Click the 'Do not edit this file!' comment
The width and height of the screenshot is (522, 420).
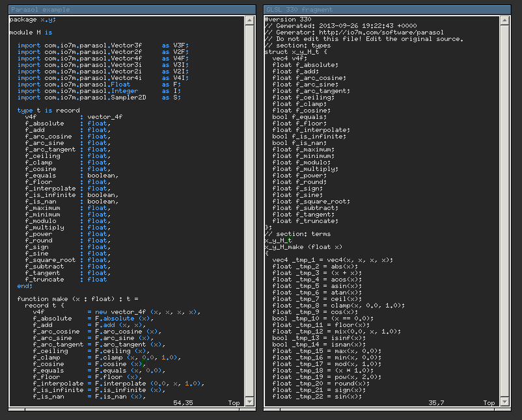(x=364, y=39)
